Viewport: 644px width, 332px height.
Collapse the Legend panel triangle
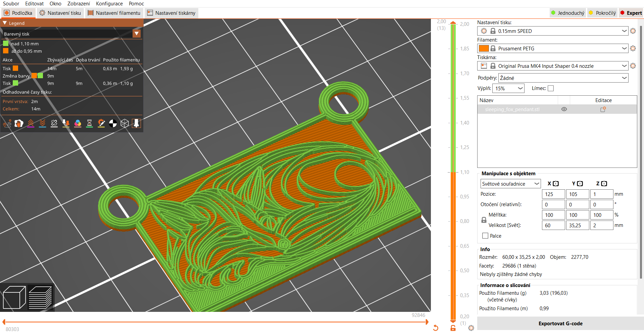(x=5, y=23)
